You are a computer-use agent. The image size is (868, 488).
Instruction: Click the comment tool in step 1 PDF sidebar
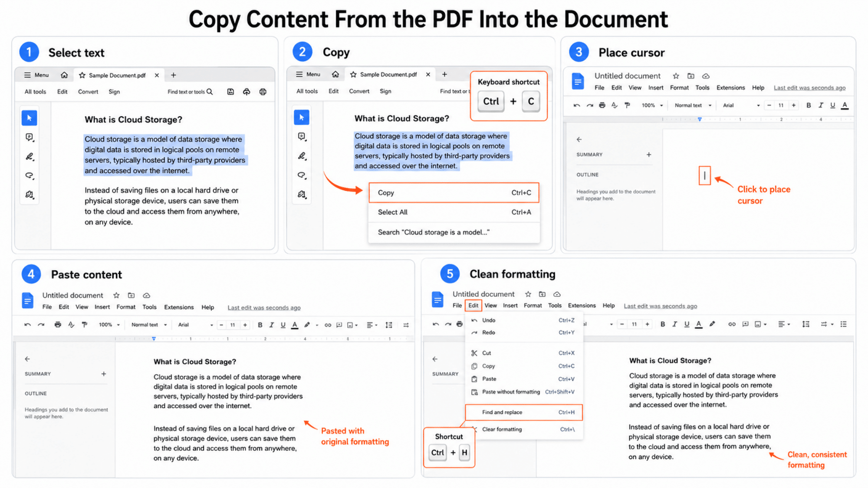(29, 138)
